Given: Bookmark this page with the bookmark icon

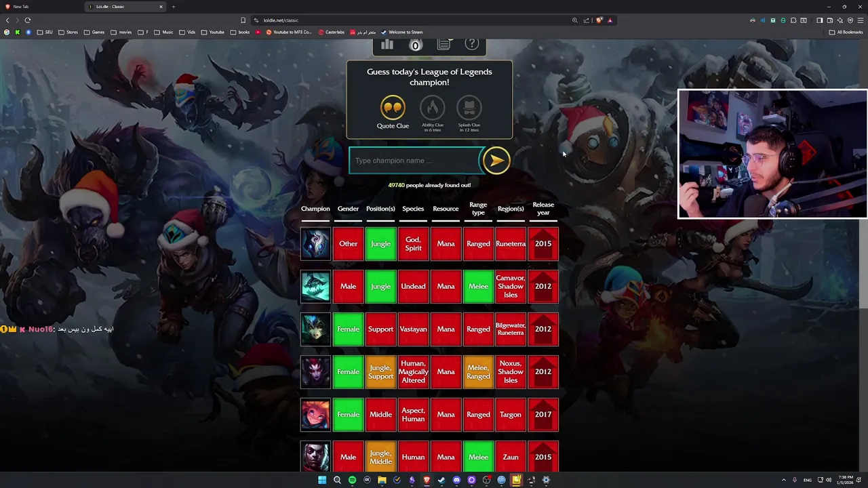Looking at the screenshot, I should (x=243, y=20).
